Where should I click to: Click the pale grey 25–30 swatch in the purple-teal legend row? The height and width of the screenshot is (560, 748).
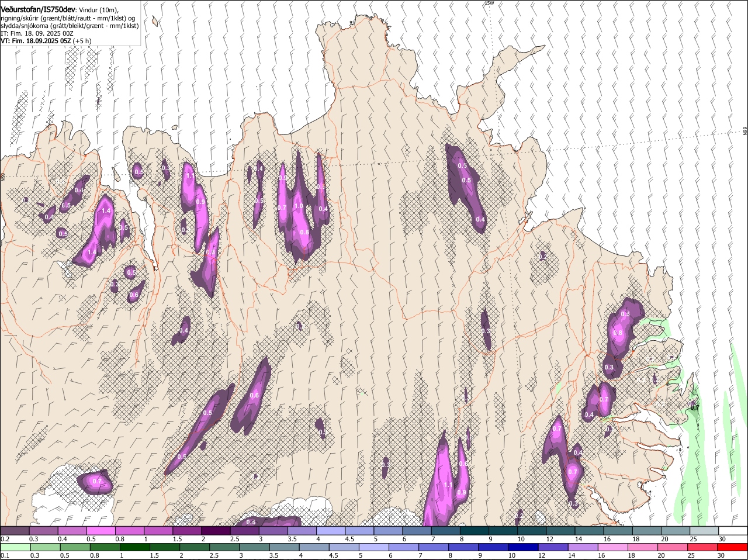click(705, 531)
